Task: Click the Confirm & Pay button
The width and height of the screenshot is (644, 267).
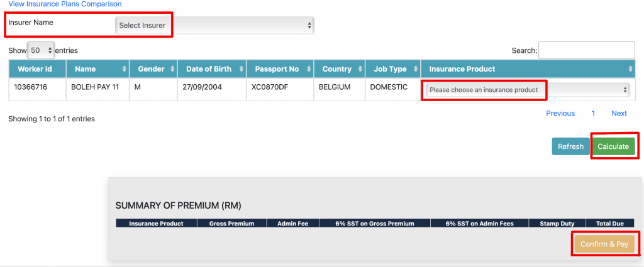Action: point(604,244)
